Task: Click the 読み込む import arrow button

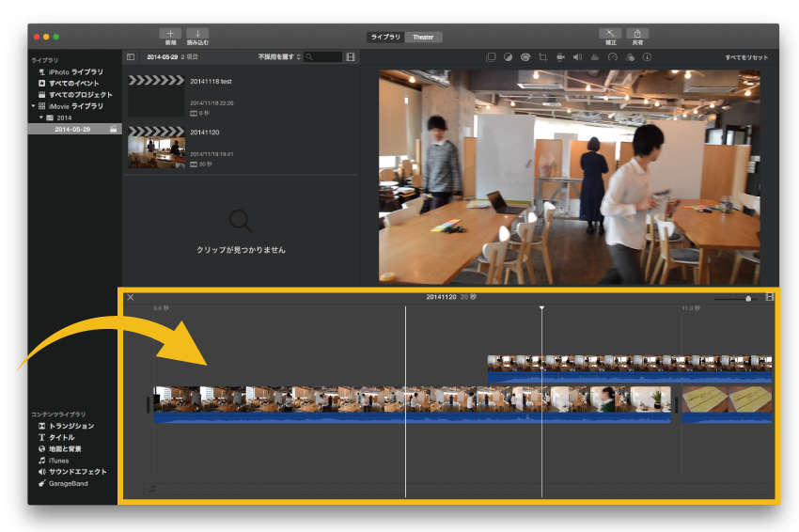Action: (197, 34)
